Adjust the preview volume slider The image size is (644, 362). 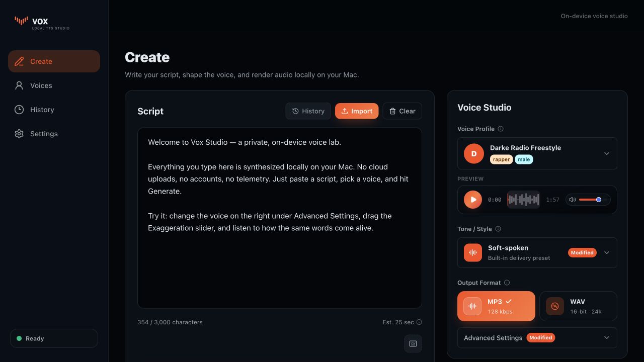tap(593, 200)
